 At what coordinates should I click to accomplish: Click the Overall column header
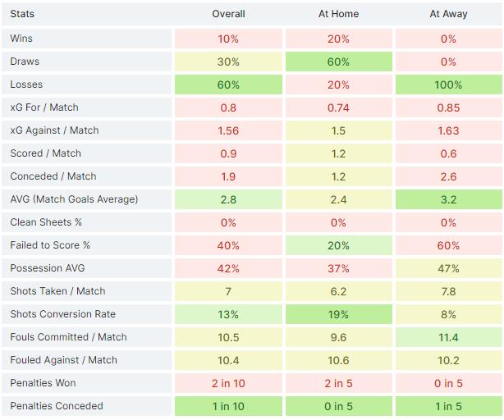pyautogui.click(x=228, y=14)
